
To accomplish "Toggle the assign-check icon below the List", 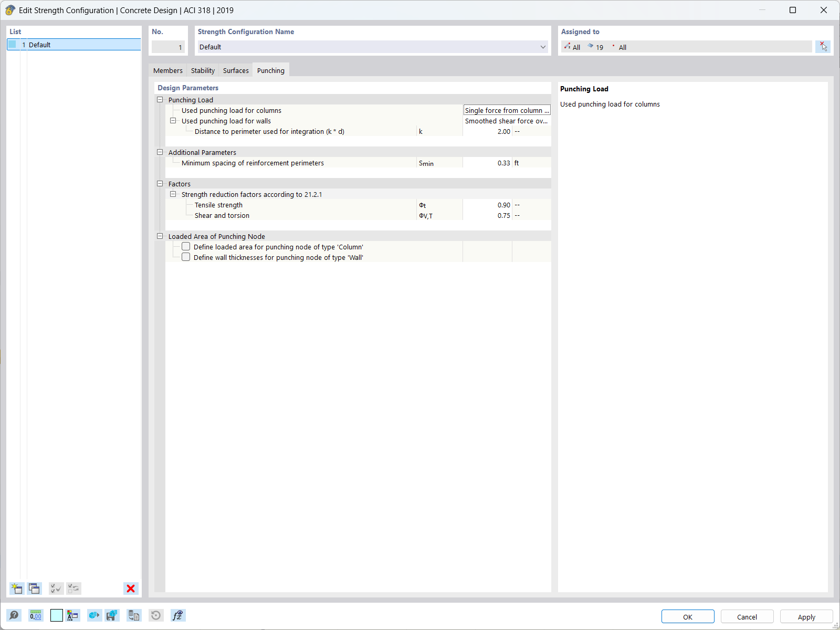I will (x=56, y=588).
